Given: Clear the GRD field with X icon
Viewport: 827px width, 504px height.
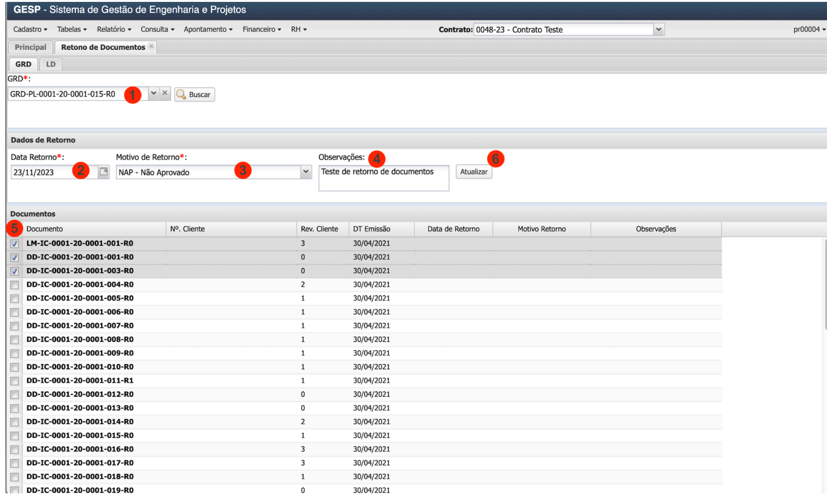Looking at the screenshot, I should [165, 93].
